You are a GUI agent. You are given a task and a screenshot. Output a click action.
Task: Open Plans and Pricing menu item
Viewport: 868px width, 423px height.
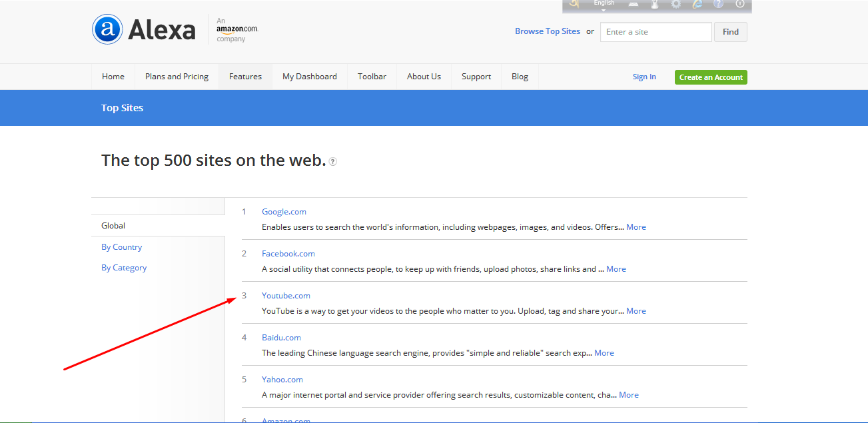coord(177,77)
